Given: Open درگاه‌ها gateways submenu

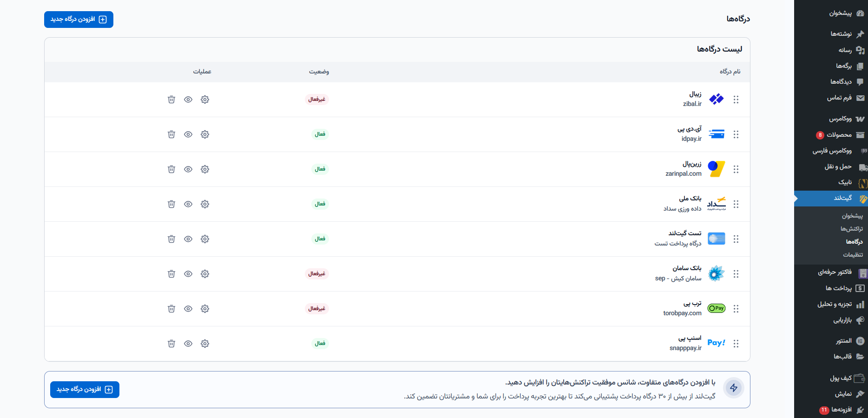Looking at the screenshot, I should [854, 242].
